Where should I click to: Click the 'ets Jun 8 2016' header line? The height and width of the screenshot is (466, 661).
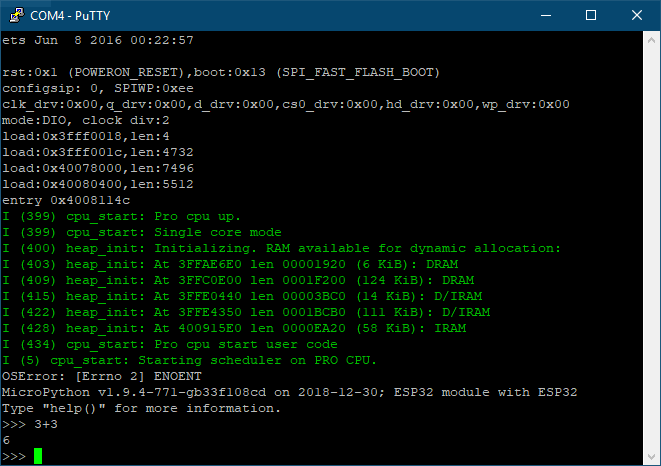[x=98, y=40]
